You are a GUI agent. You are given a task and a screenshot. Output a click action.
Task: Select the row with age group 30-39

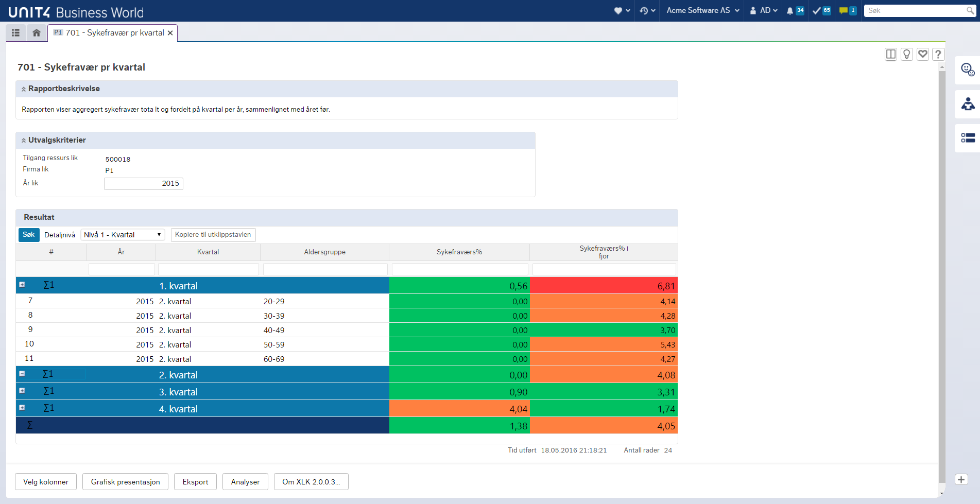coord(347,316)
